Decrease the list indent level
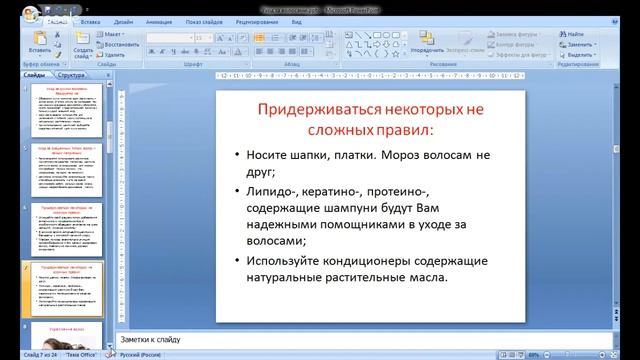 click(x=293, y=38)
